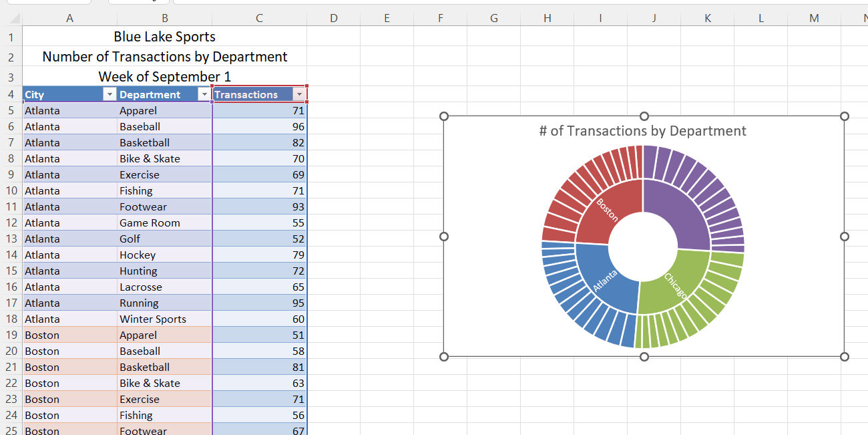
Task: Select the 'Game Room' department cell
Action: coord(164,223)
